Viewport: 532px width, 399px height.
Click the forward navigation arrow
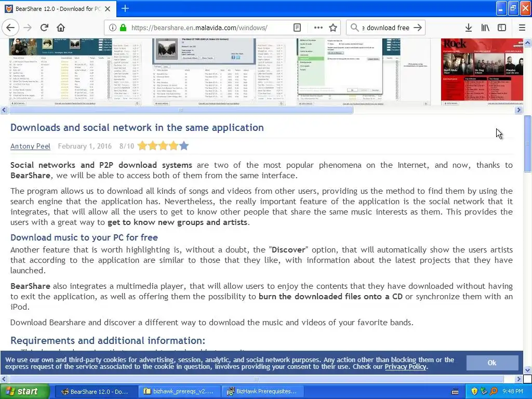tap(28, 28)
